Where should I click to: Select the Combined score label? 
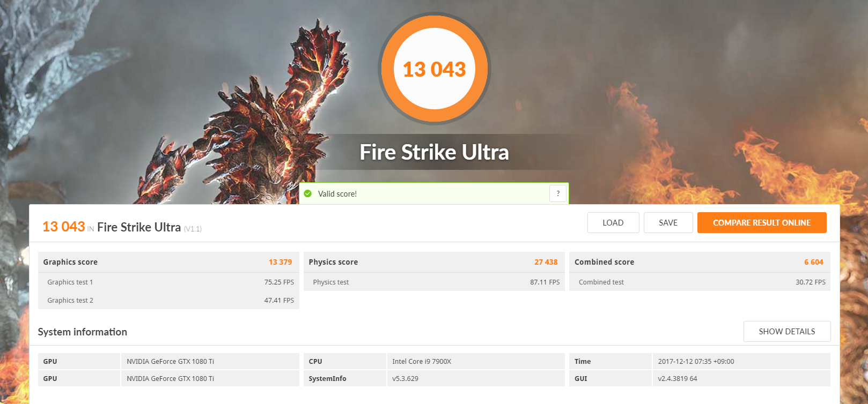604,262
